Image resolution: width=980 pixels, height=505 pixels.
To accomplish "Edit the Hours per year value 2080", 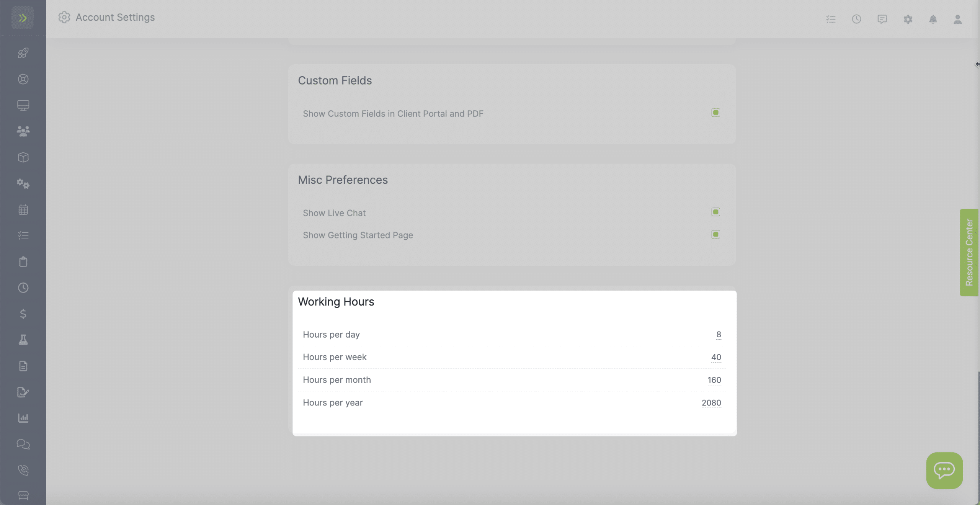I will pyautogui.click(x=711, y=403).
